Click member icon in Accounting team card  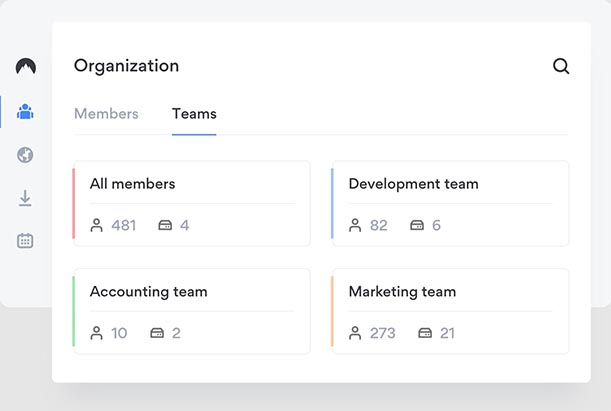point(97,333)
